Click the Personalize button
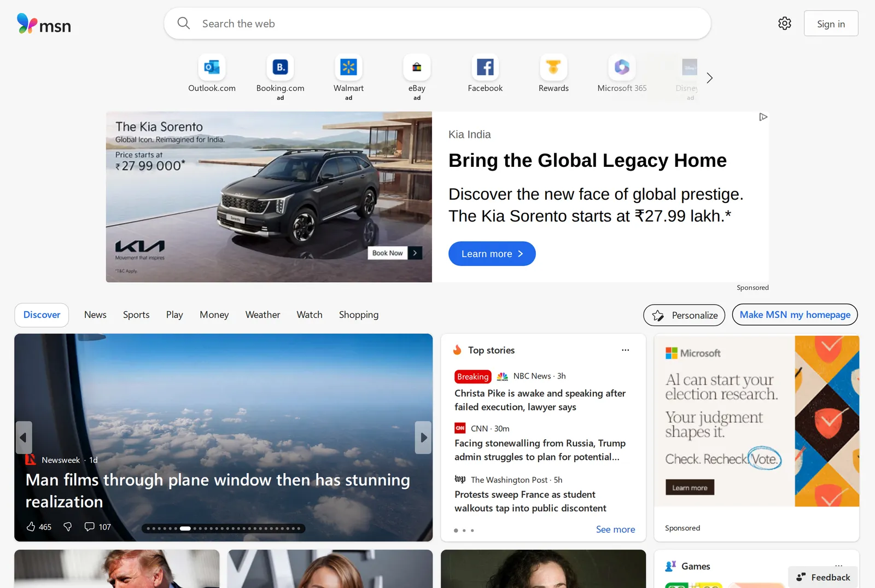This screenshot has width=875, height=588. tap(684, 315)
